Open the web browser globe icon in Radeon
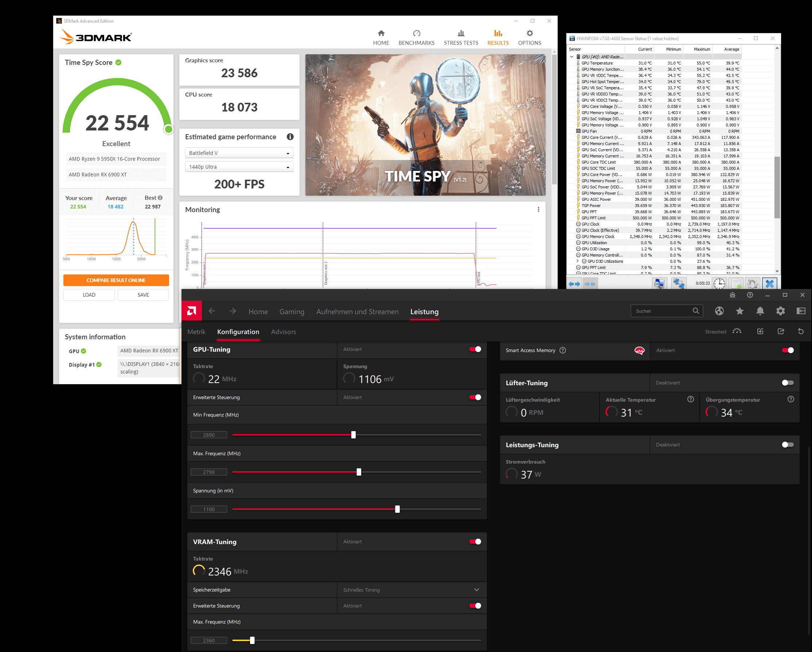 click(719, 311)
